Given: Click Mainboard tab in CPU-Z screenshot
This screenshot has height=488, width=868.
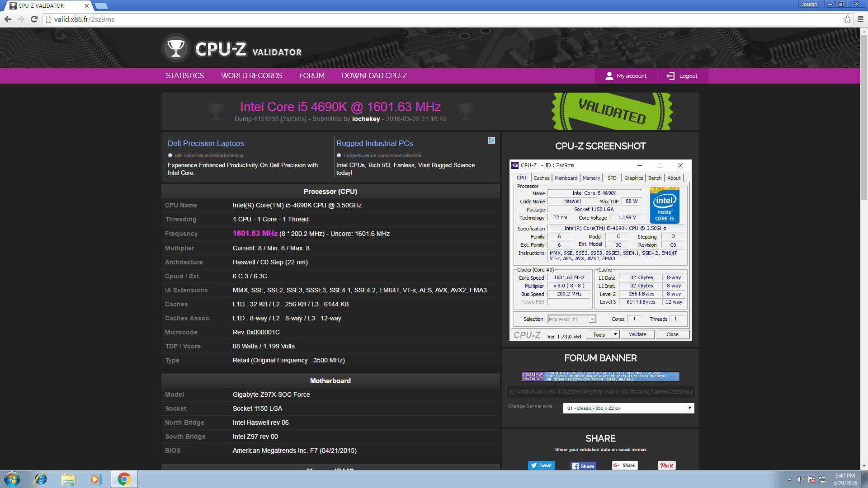Looking at the screenshot, I should [x=566, y=178].
